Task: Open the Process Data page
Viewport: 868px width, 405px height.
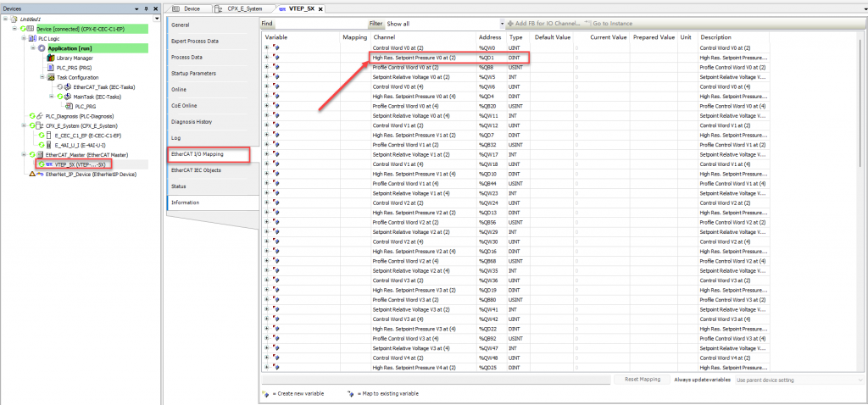Action: pos(213,57)
